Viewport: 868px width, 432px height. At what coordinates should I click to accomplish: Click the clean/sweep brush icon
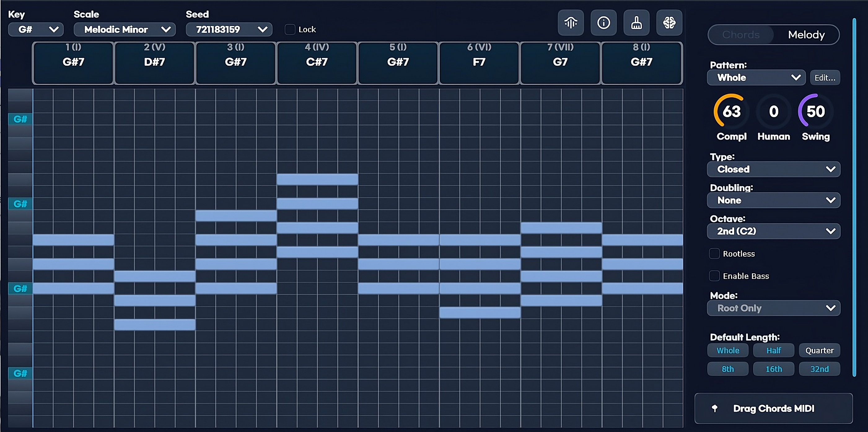point(637,23)
